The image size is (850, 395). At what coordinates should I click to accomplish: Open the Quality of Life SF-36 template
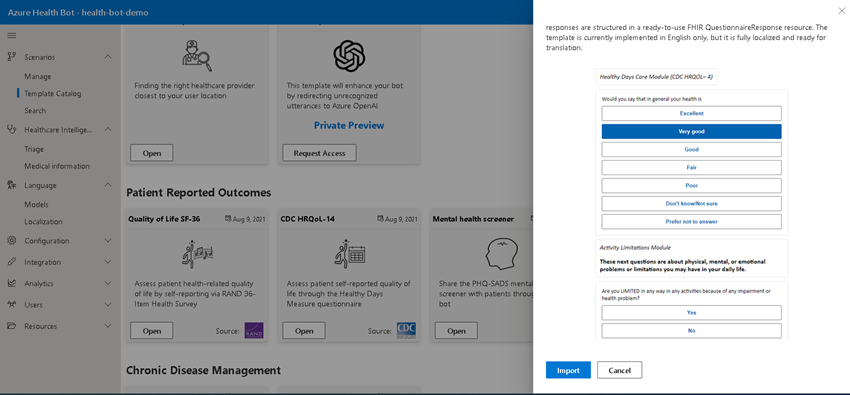coord(152,331)
